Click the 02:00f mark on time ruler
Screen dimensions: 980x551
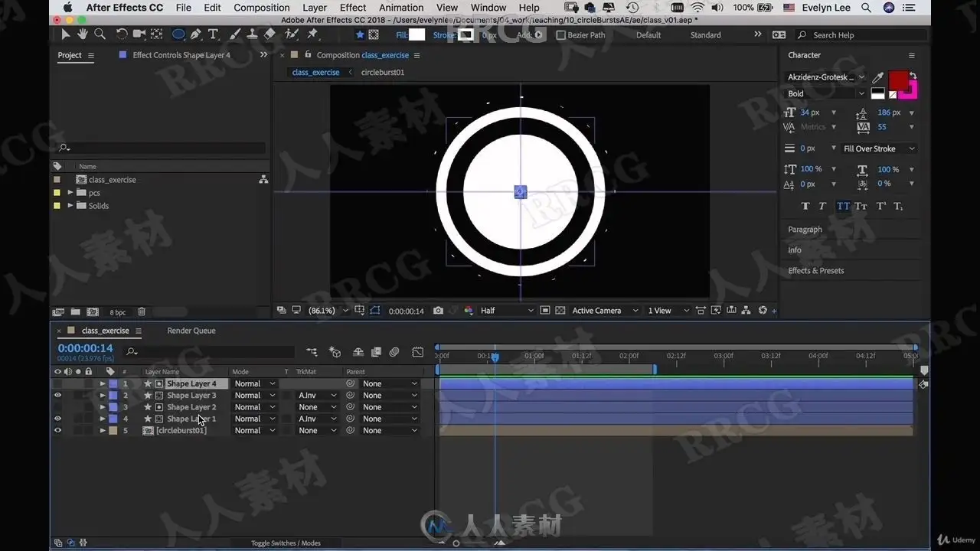[629, 356]
